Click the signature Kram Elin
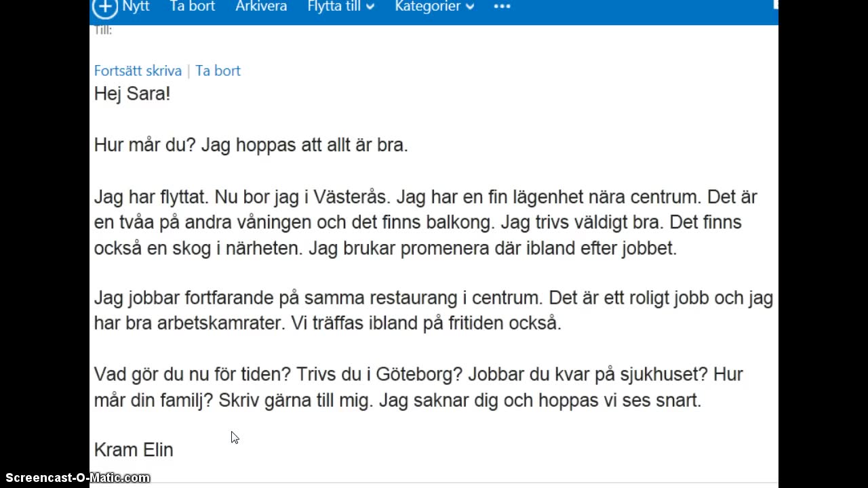868x488 pixels. pyautogui.click(x=134, y=450)
